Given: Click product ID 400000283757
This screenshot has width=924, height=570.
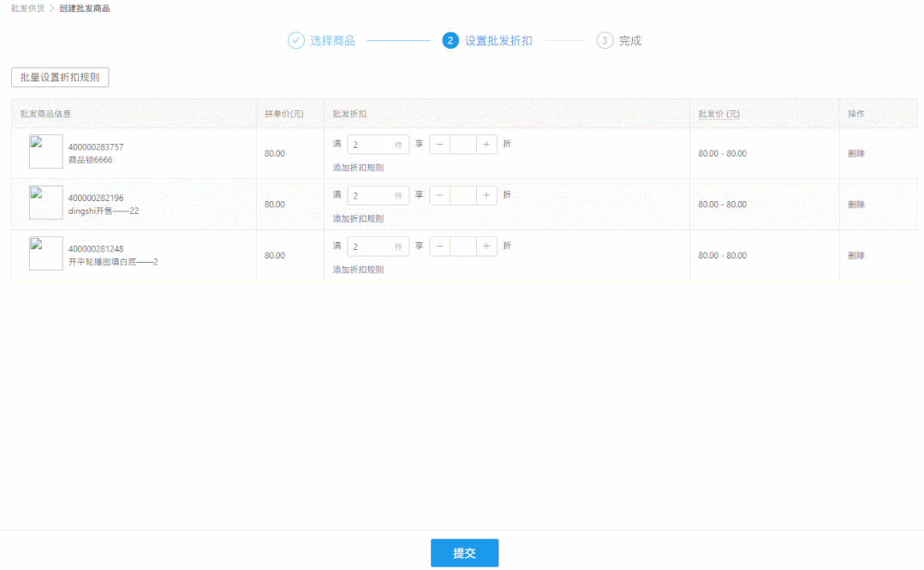Looking at the screenshot, I should (96, 146).
